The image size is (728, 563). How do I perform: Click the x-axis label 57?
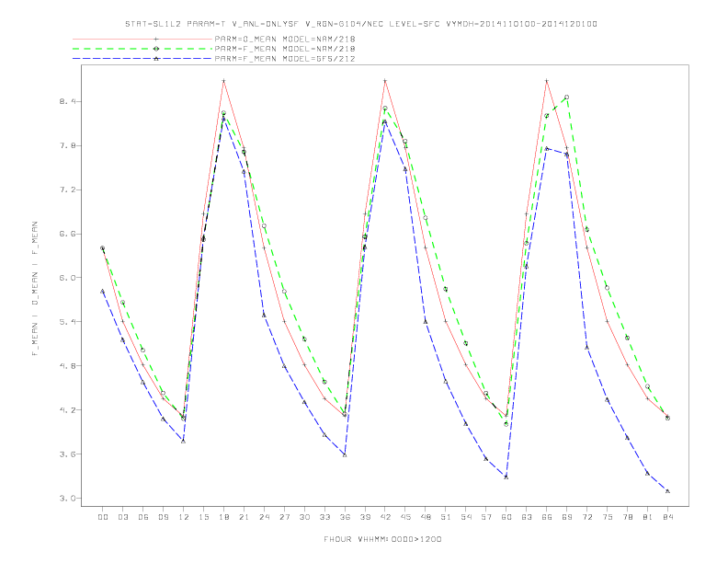click(486, 517)
